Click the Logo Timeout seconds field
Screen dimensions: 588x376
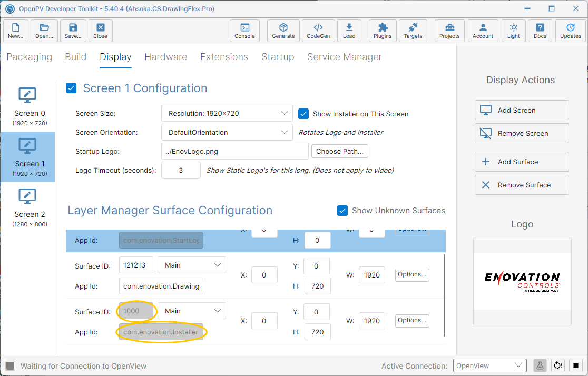[181, 170]
